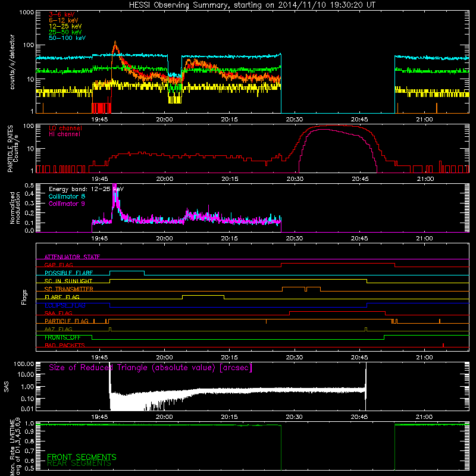
Task: Click the yellow FLARE_FLAG label
Action: [62, 297]
